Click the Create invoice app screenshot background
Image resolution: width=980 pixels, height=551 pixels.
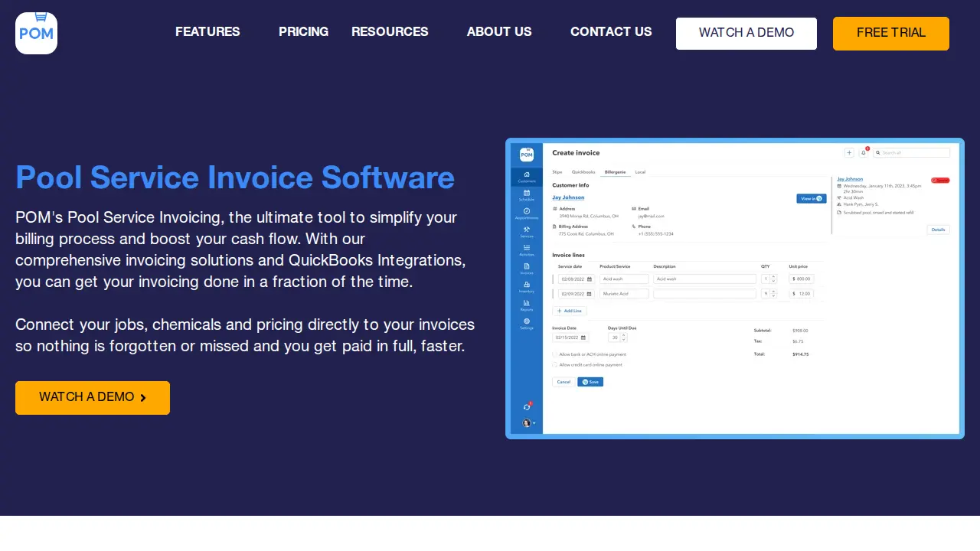(x=735, y=289)
